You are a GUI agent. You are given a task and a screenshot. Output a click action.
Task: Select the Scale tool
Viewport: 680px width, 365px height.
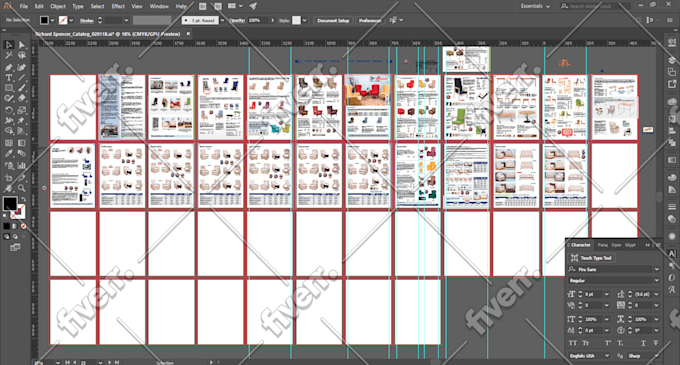click(x=22, y=110)
